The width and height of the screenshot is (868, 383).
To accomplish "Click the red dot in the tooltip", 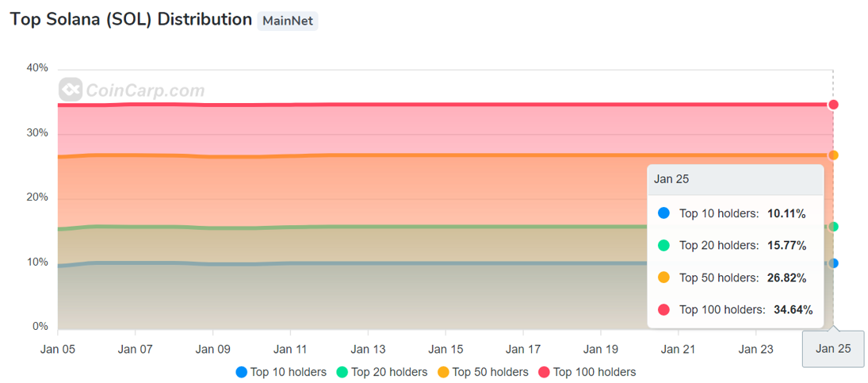I will click(x=663, y=309).
